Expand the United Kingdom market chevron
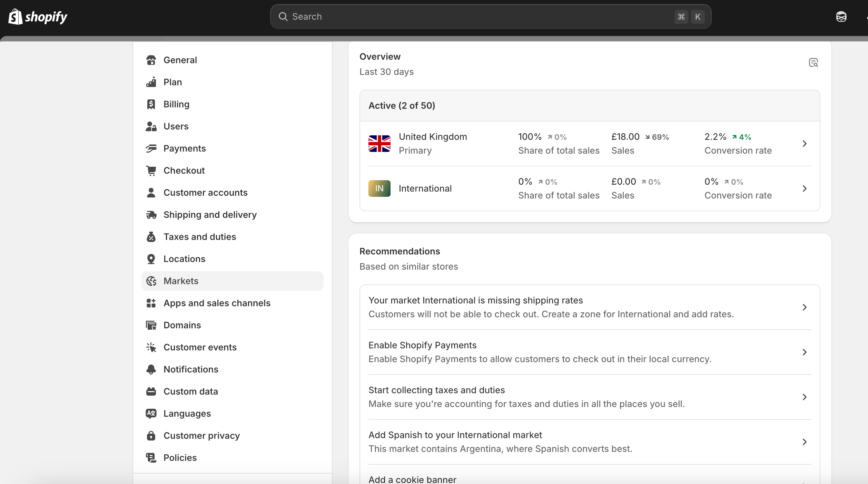Screen dimensions: 868x484 pos(804,144)
